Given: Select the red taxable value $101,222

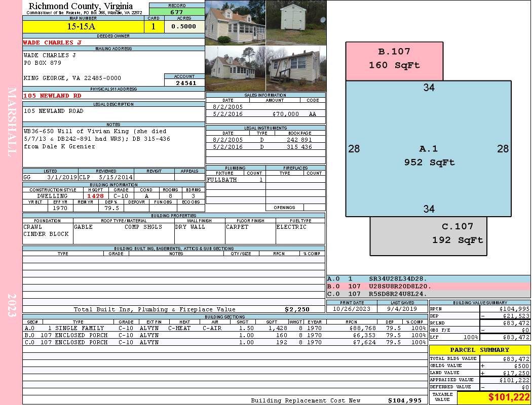Looking at the screenshot, I should pyautogui.click(x=509, y=397).
